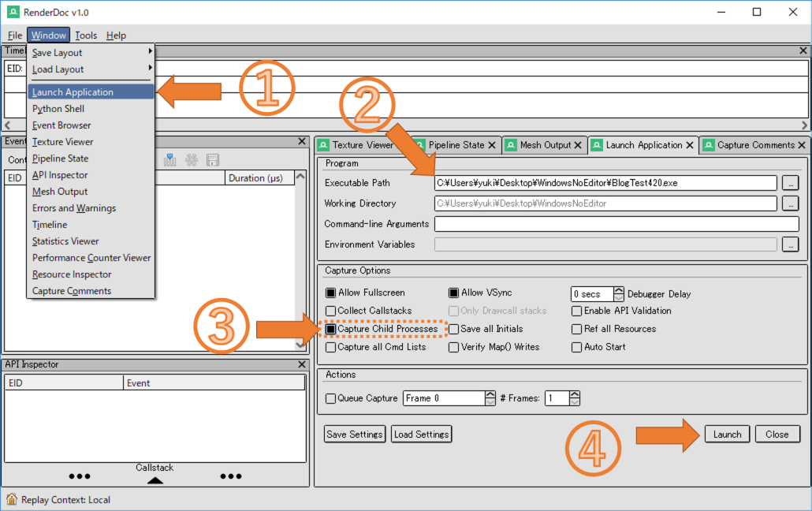Click Event Browser scroll up arrow
The image size is (812, 511).
click(300, 177)
